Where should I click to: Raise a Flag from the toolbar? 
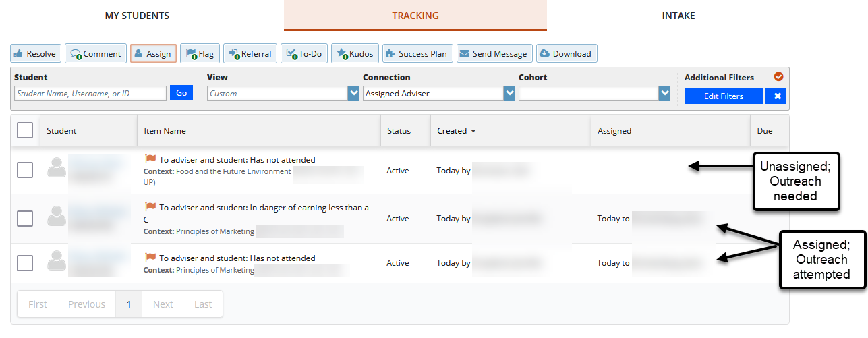(199, 54)
